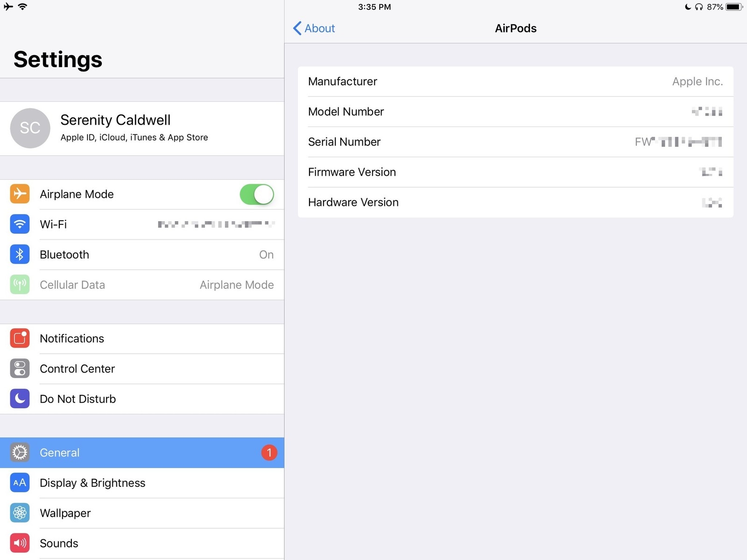The width and height of the screenshot is (747, 560).
Task: Open the Sounds settings row
Action: pos(142,543)
